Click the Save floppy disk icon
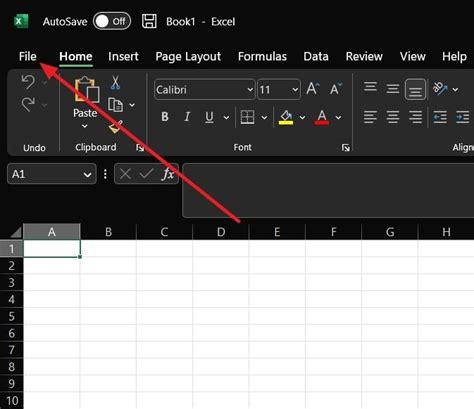474x409 pixels. tap(149, 21)
